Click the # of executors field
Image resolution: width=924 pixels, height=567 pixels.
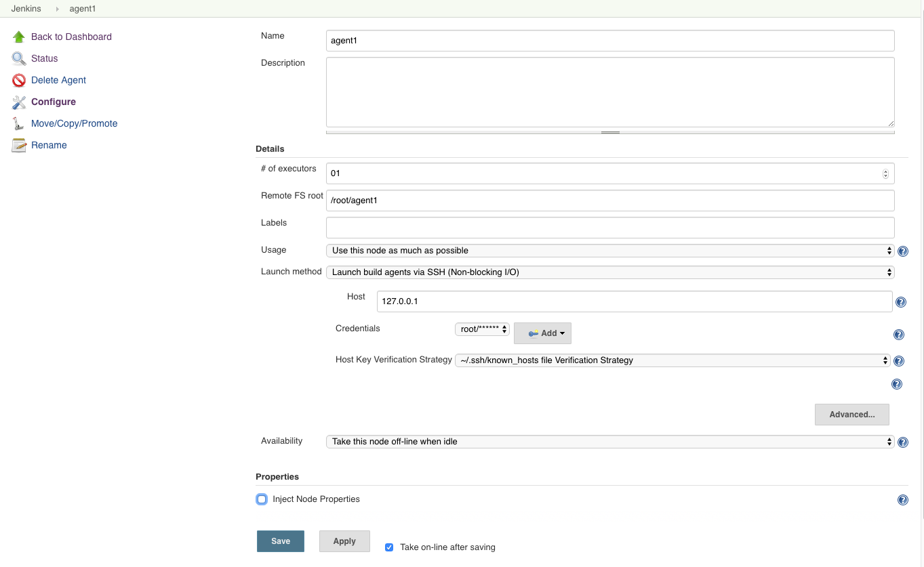610,173
